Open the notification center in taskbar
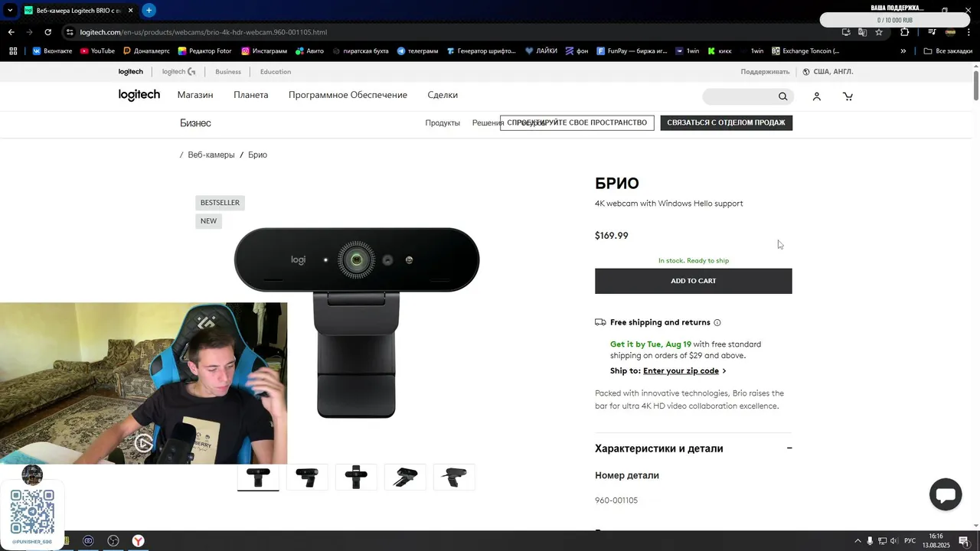This screenshot has height=551, width=980. pyautogui.click(x=964, y=541)
